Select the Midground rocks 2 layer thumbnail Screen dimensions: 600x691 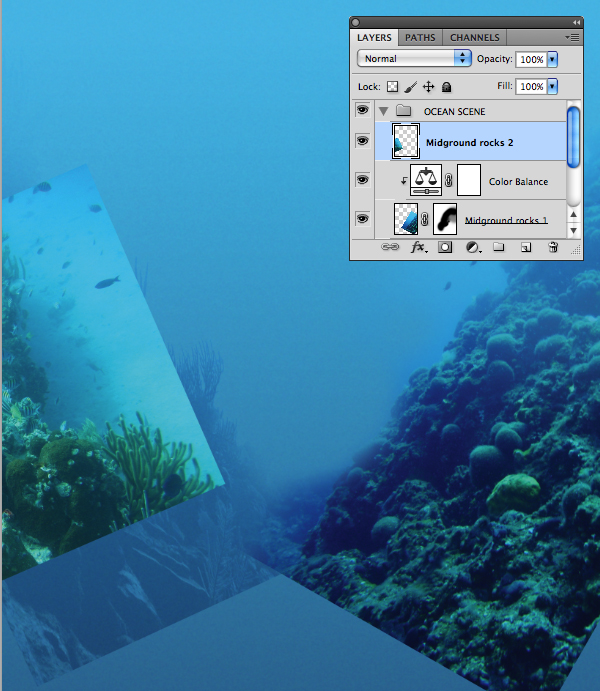tap(406, 141)
